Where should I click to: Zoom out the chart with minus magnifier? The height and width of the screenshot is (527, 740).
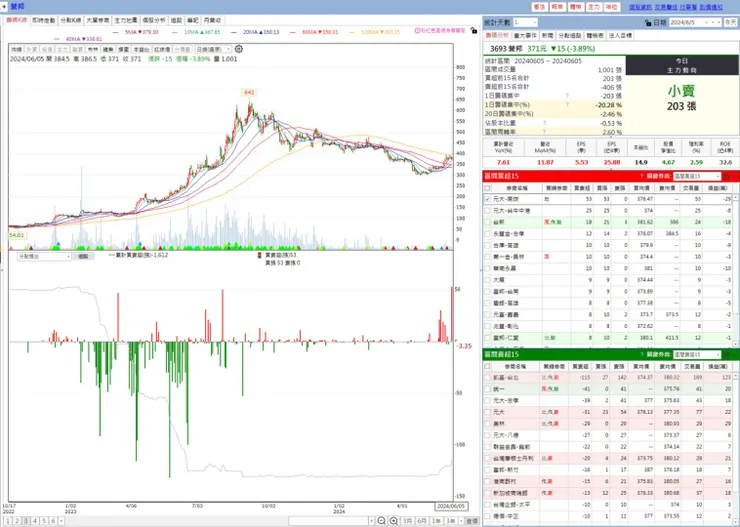tap(382, 521)
